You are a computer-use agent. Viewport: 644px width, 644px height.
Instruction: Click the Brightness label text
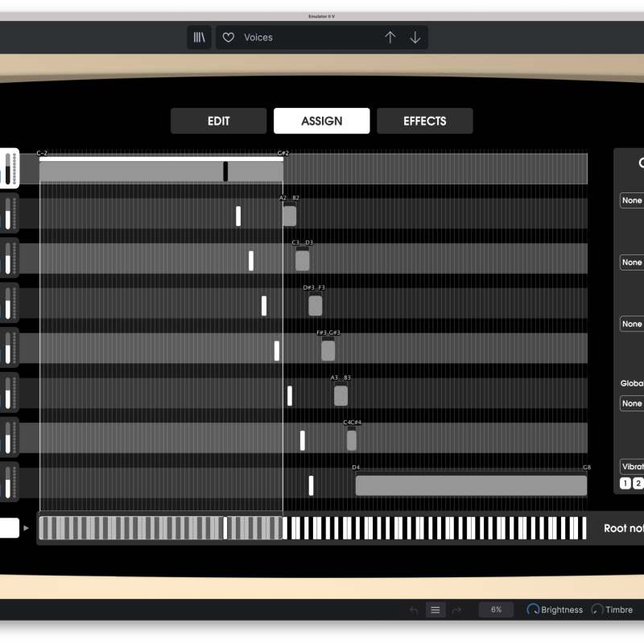click(x=562, y=610)
